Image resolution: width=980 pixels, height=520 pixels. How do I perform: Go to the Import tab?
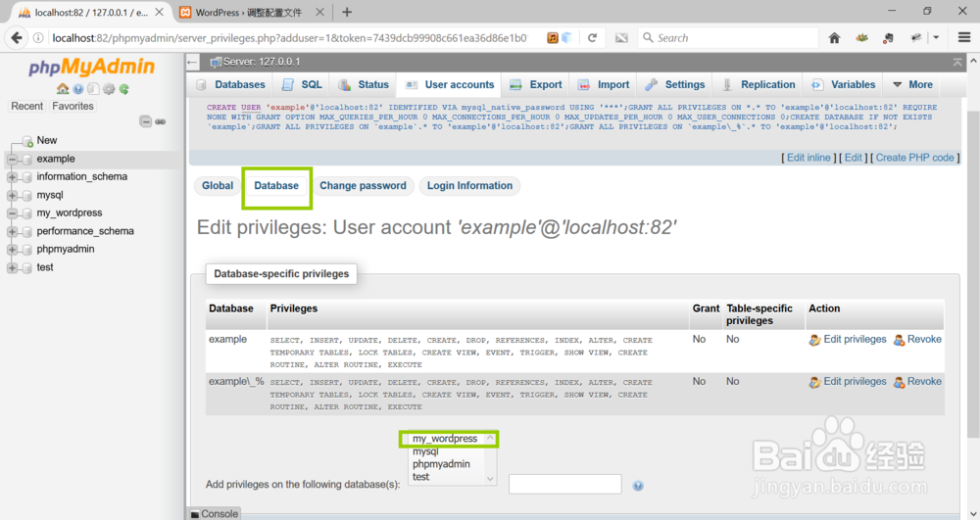coord(604,85)
